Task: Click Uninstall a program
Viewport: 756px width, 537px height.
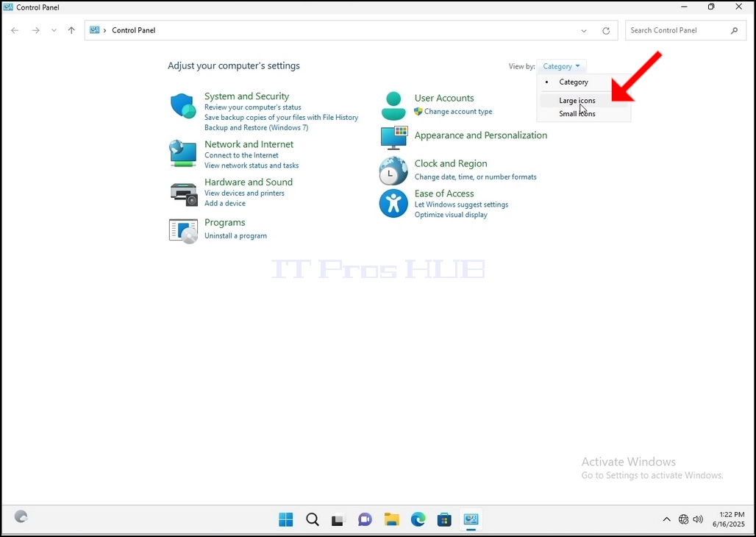Action: 235,236
